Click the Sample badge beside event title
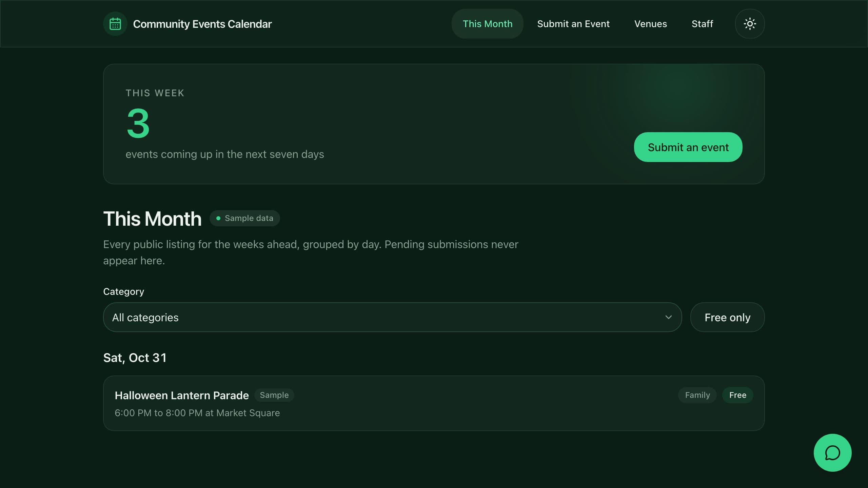Image resolution: width=868 pixels, height=488 pixels. 274,395
